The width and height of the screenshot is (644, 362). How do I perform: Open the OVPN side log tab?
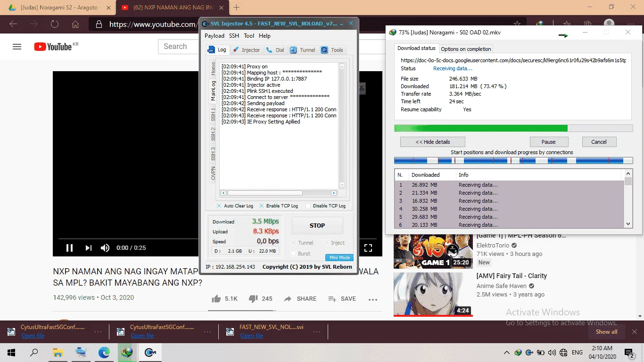pos(213,173)
